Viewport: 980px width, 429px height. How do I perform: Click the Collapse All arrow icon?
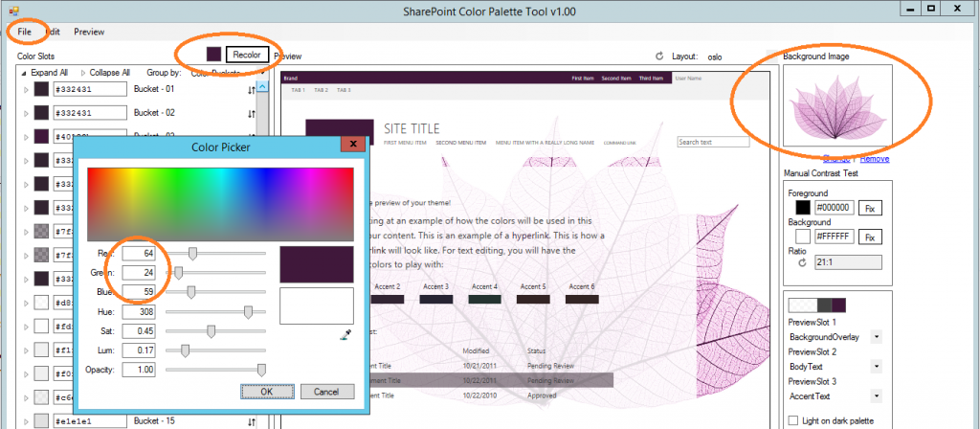tap(84, 73)
